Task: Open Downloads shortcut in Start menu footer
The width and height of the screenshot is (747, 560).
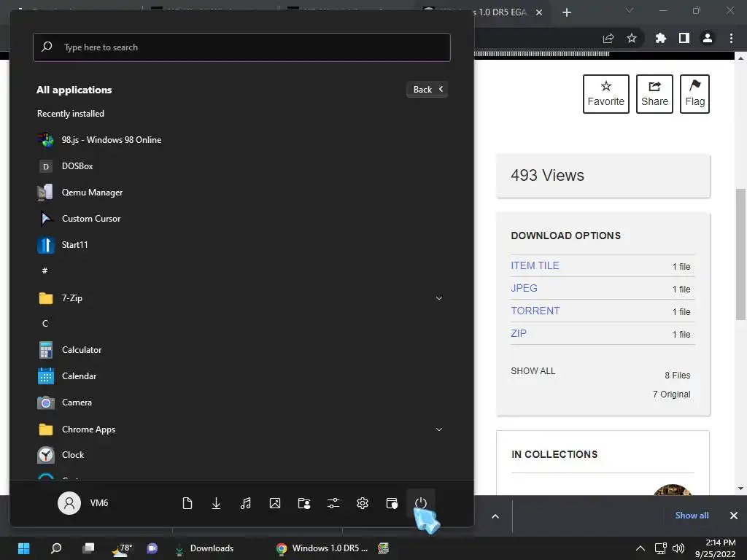Action: 216,503
